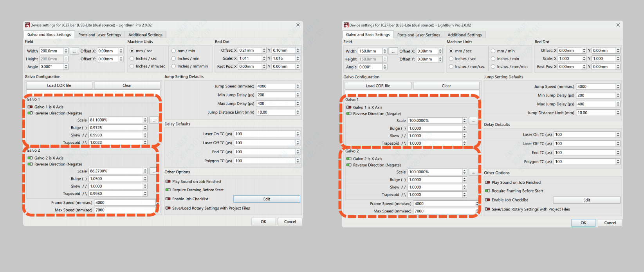Select mm / sec radio in left window

coord(132,51)
